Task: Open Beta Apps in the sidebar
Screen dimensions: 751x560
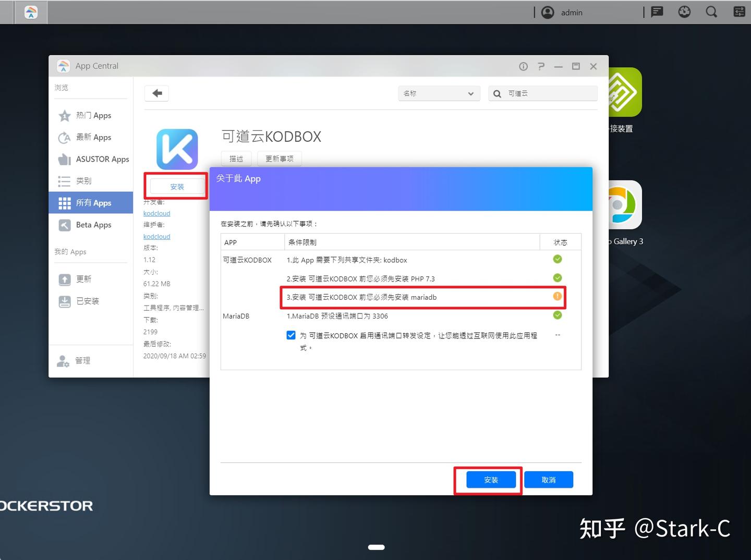Action: (93, 225)
